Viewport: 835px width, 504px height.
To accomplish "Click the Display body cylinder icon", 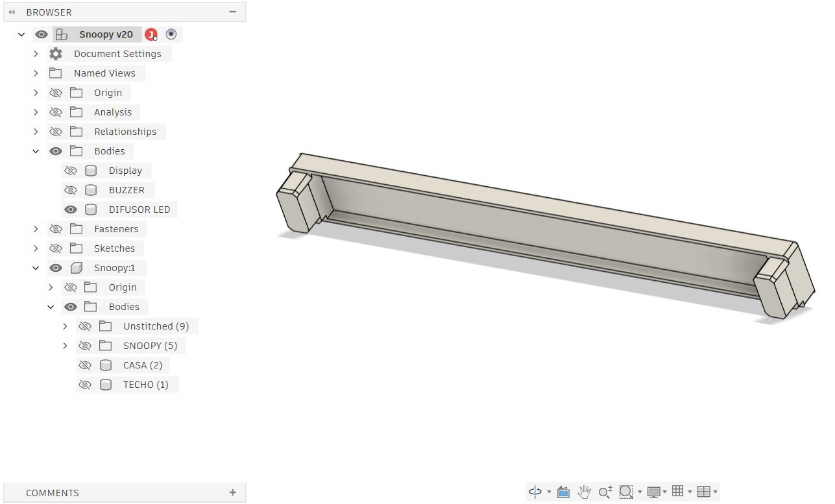I will (91, 171).
